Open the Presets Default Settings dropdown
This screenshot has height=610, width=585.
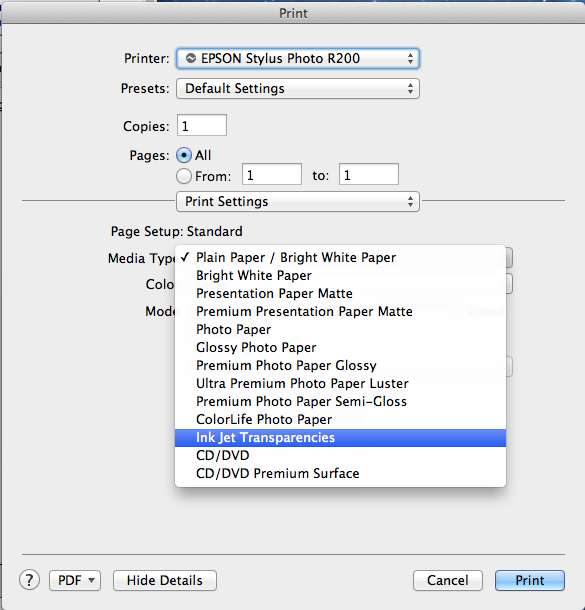pyautogui.click(x=298, y=88)
